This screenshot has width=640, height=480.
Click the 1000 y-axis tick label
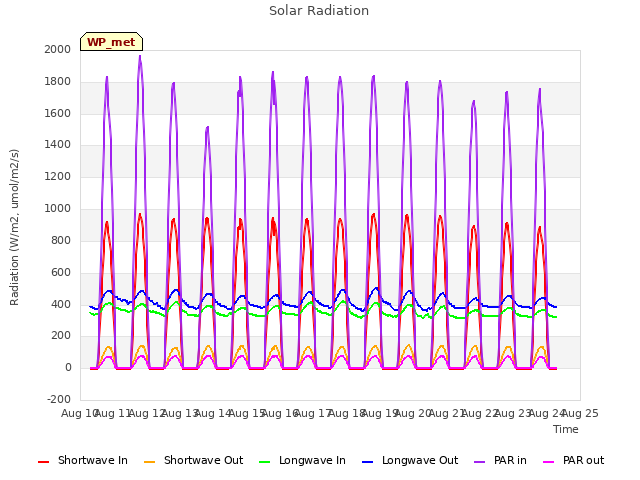[58, 208]
